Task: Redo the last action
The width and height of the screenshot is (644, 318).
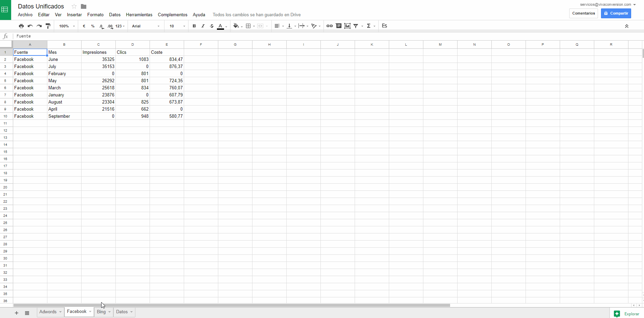Action: click(39, 26)
